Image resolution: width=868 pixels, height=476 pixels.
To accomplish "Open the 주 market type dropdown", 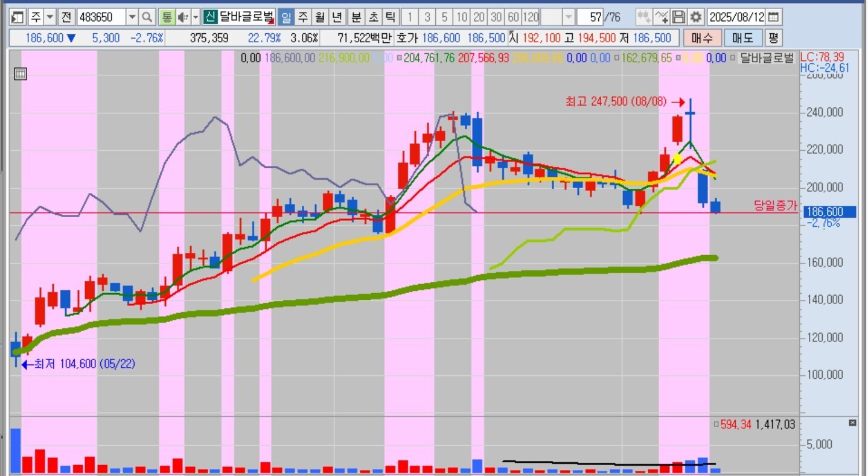I will click(49, 17).
